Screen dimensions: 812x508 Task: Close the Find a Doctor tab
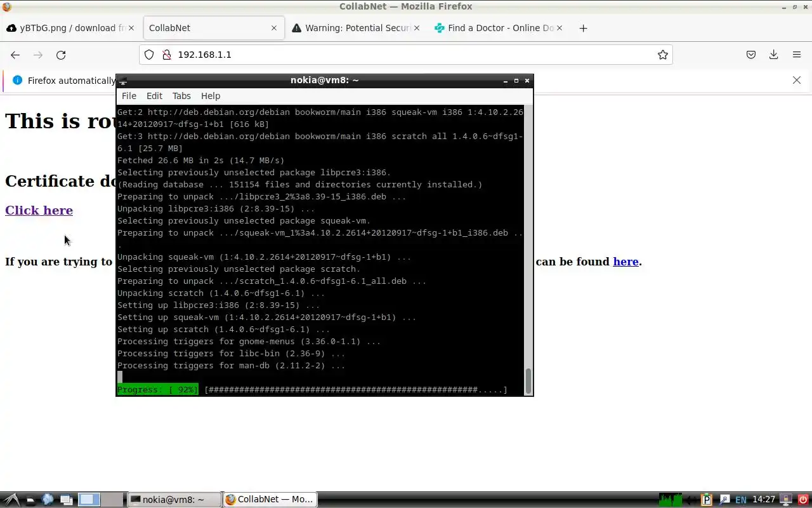tap(560, 28)
